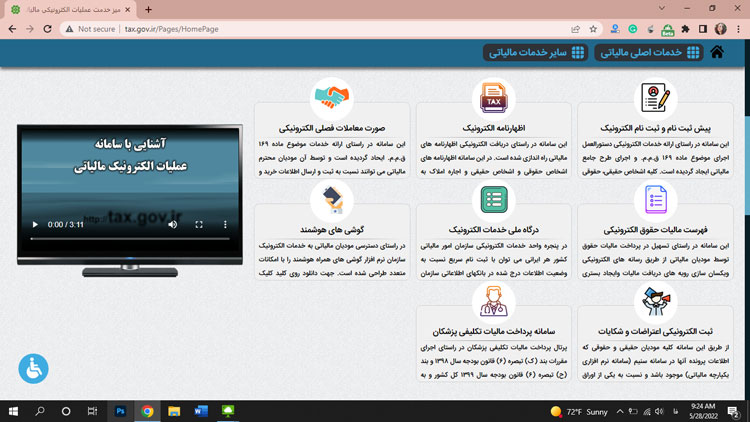Image resolution: width=750 pixels, height=422 pixels.
Task: Click the Not secure warning indicator
Action: tap(90, 29)
